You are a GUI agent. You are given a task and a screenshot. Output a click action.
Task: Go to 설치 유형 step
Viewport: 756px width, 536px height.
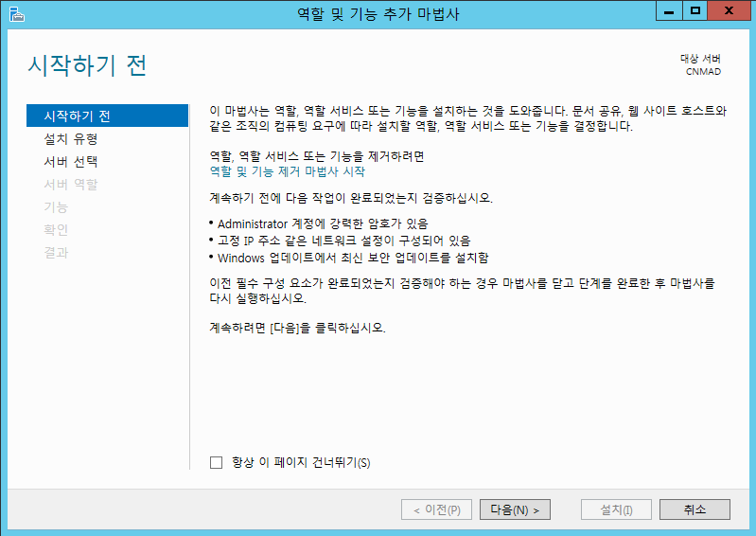point(71,139)
